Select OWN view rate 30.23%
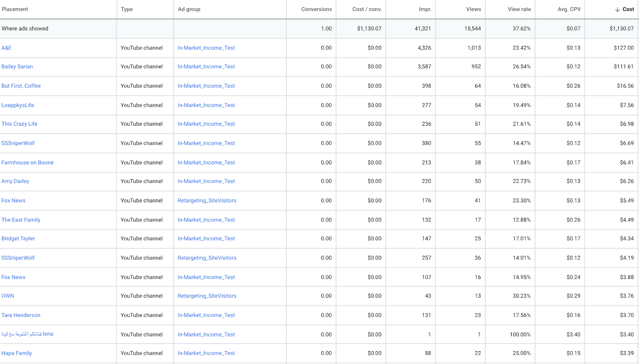 click(x=522, y=296)
